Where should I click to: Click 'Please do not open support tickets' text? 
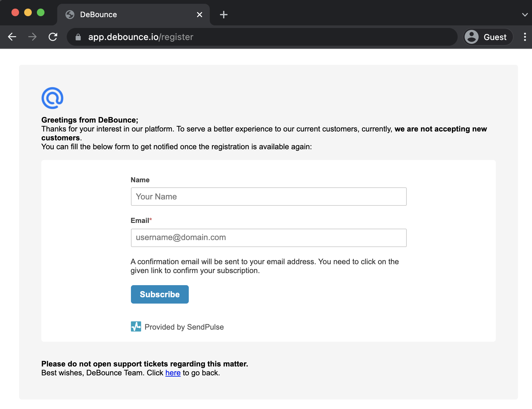(145, 364)
